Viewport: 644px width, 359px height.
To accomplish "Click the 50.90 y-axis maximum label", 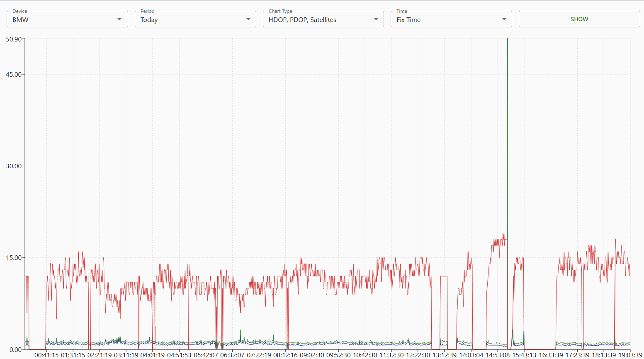I will [13, 39].
